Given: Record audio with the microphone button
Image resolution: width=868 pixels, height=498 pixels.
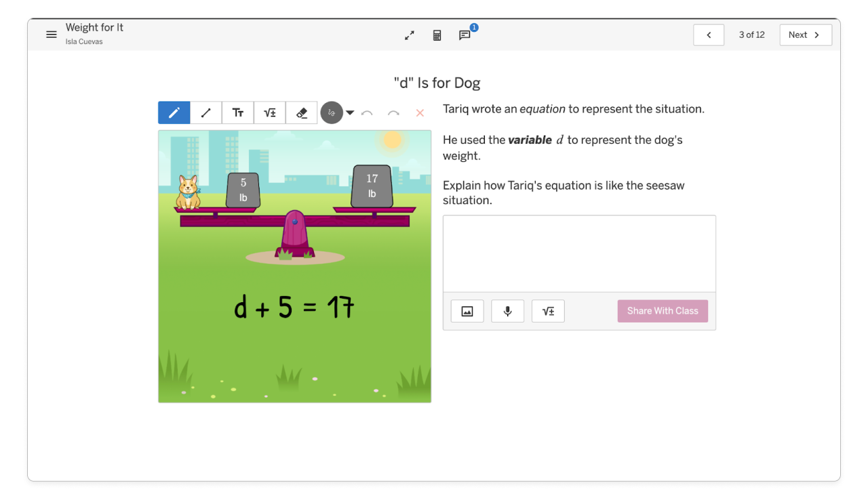Looking at the screenshot, I should click(x=508, y=311).
